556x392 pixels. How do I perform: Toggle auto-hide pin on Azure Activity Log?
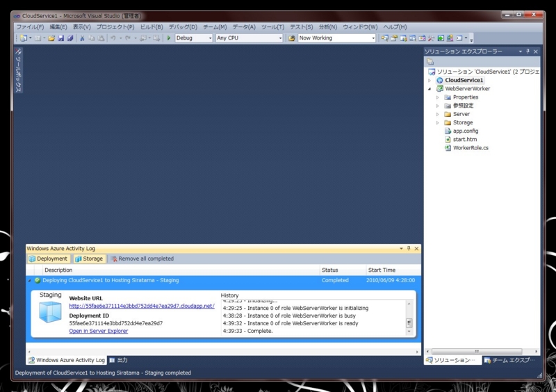pyautogui.click(x=409, y=248)
